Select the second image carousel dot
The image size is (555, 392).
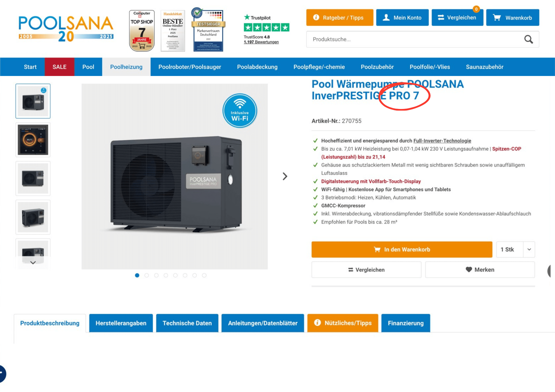point(147,275)
